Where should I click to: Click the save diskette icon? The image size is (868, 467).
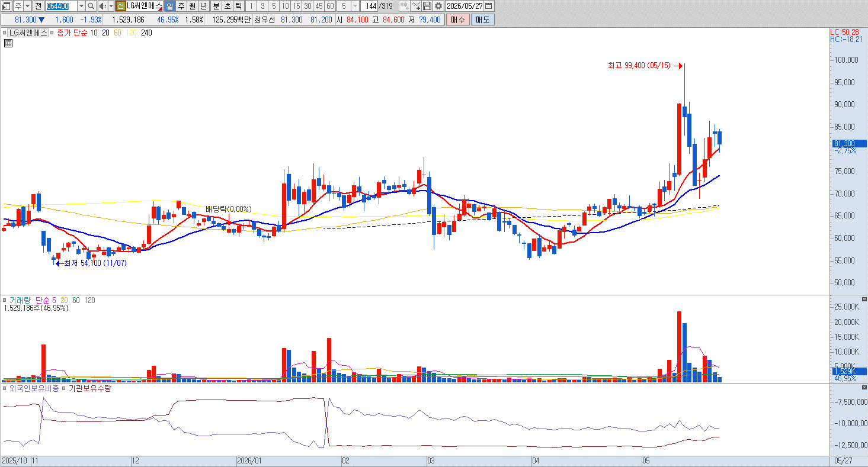(427, 6)
